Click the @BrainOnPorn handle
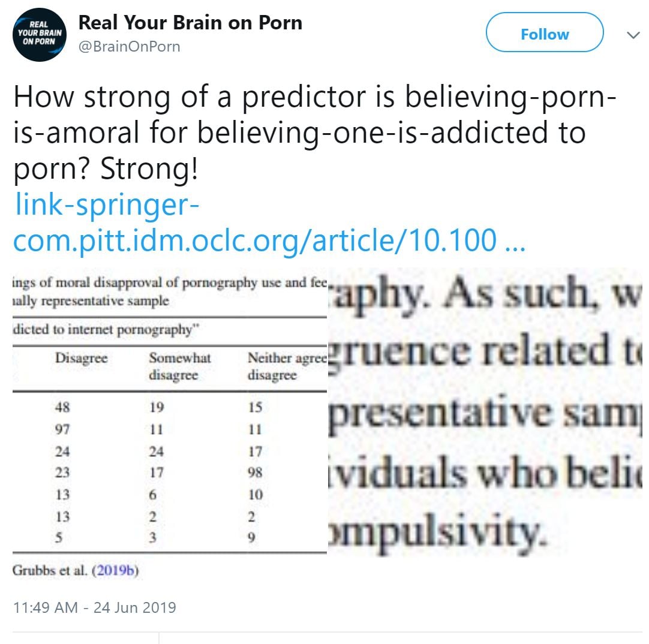This screenshot has height=644, width=649. pos(129,46)
